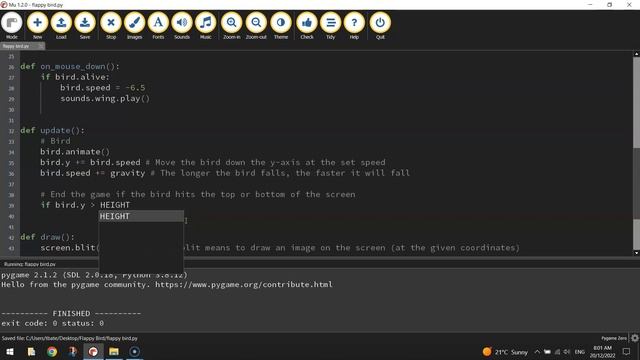Viewport: 640px width, 360px height.
Task: Open the notifications center
Action: pyautogui.click(x=627, y=352)
